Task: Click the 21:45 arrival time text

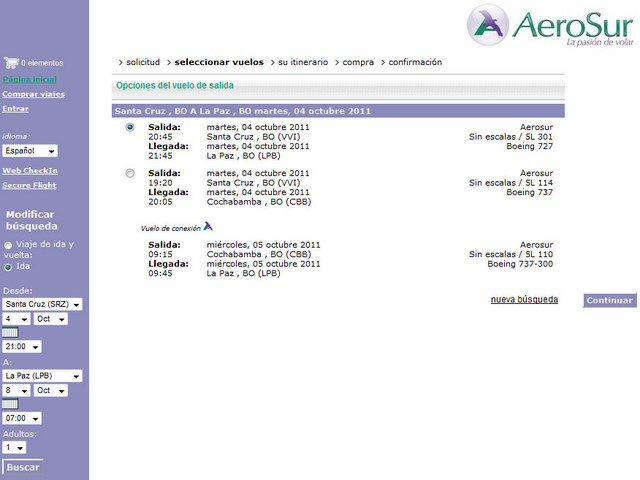Action: tap(160, 156)
